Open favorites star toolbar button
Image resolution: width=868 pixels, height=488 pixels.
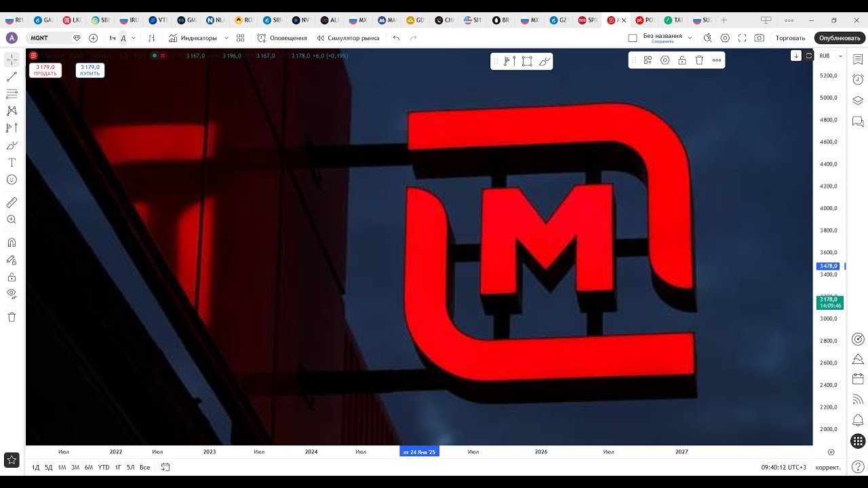(12, 460)
